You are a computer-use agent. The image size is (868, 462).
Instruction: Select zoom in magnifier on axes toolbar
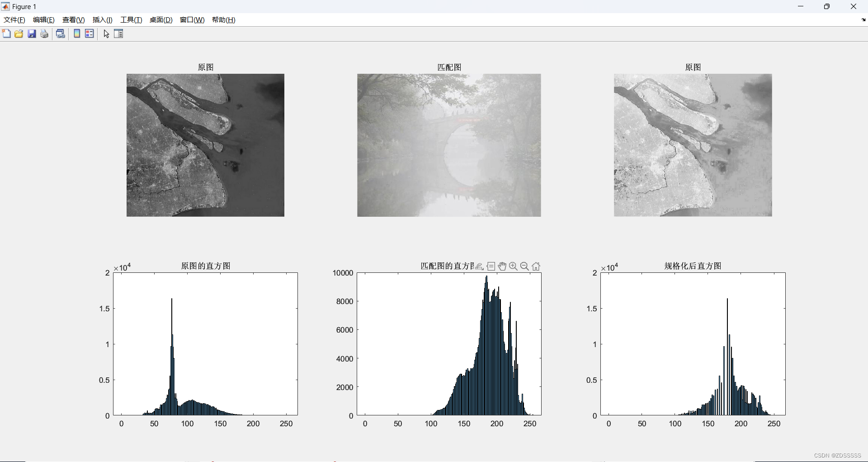pyautogui.click(x=513, y=266)
